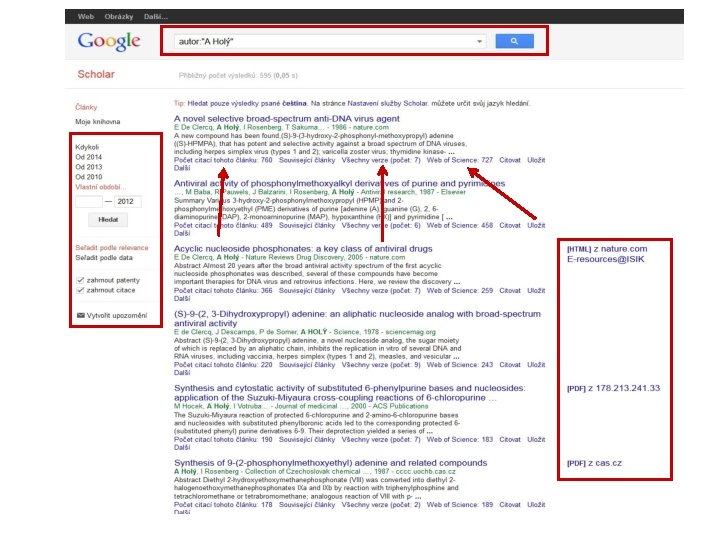Click the envelope icon beside Vytvořit upozornění
The image size is (720, 540).
(x=81, y=315)
